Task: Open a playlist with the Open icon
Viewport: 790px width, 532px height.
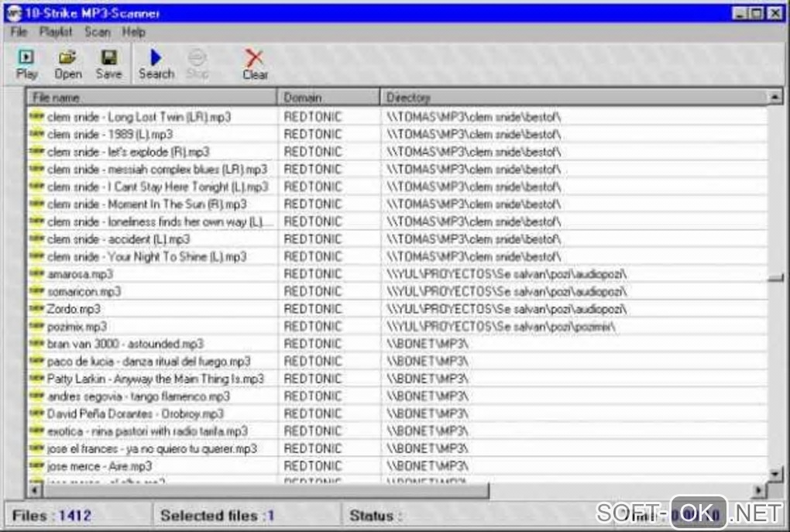Action: [x=68, y=64]
